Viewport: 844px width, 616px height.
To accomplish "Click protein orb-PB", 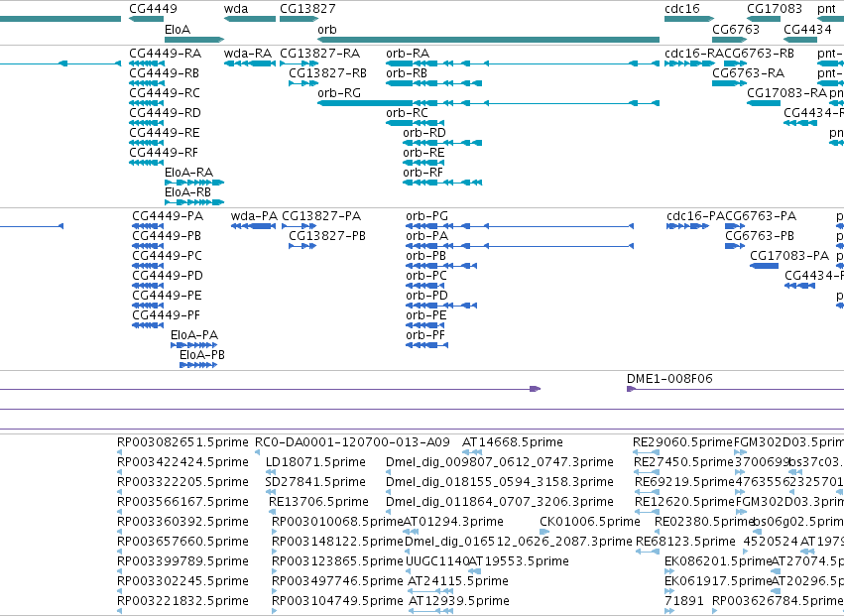I will pyautogui.click(x=441, y=266).
